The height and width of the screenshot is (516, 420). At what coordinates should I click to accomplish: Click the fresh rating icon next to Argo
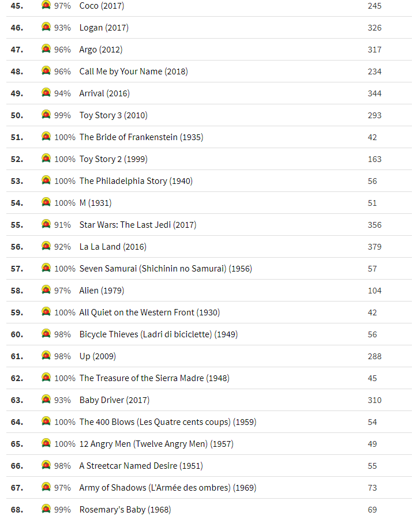46,49
